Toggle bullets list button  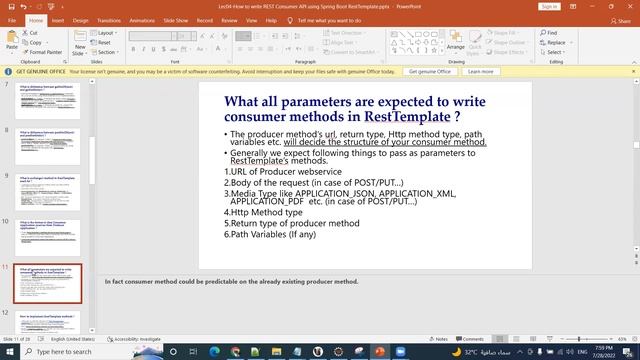click(x=243, y=36)
